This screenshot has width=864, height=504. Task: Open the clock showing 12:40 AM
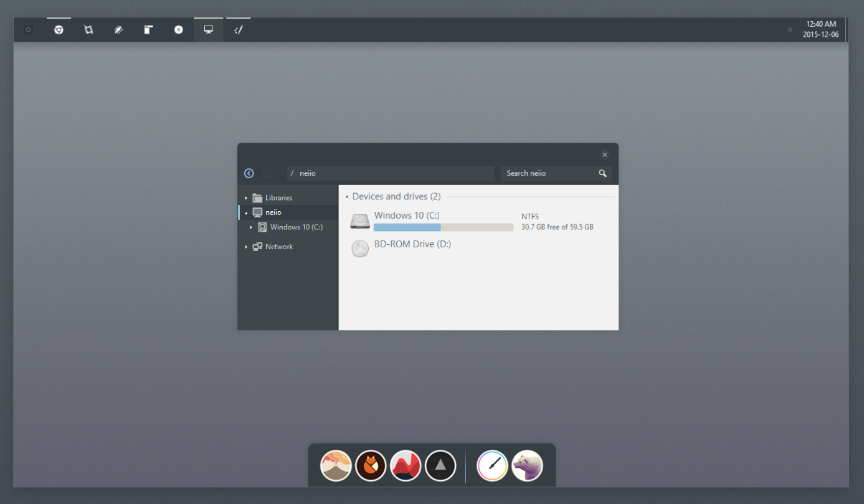tap(820, 29)
